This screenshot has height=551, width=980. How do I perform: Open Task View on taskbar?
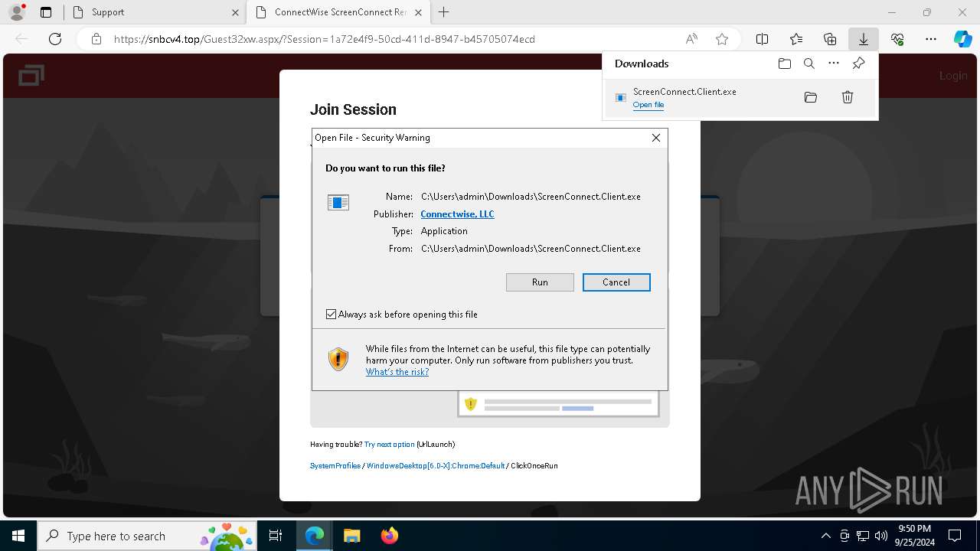click(276, 536)
